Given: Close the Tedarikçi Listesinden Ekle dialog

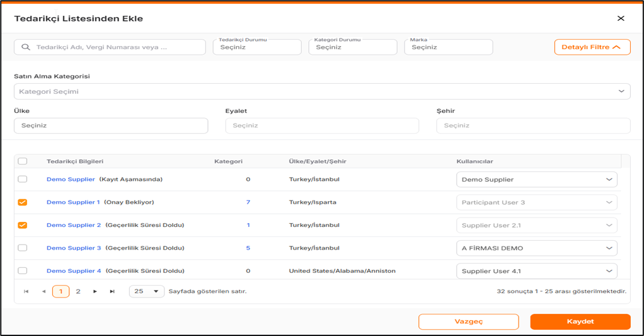Looking at the screenshot, I should (x=621, y=18).
